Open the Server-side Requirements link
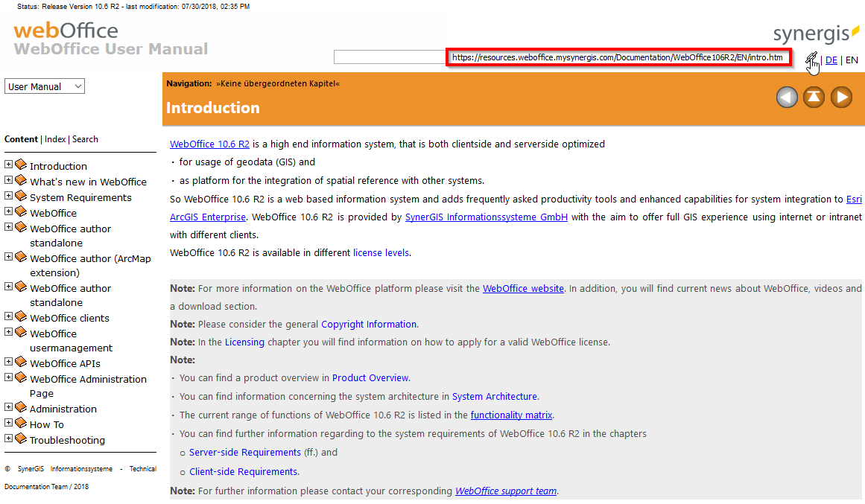 point(245,453)
